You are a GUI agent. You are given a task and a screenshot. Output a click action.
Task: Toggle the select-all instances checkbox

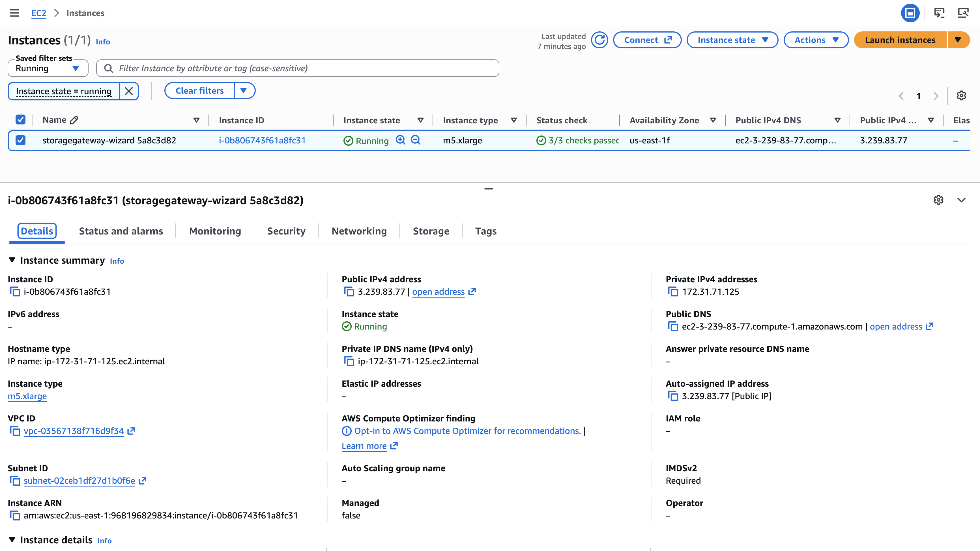[x=21, y=120]
